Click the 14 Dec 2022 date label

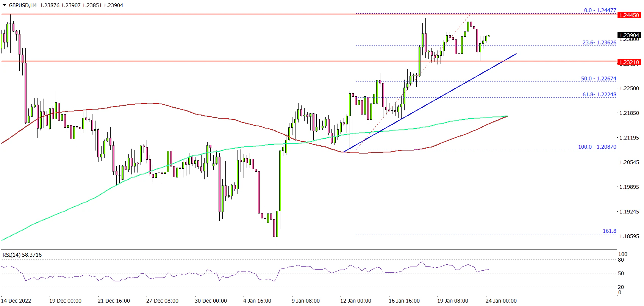click(x=16, y=301)
